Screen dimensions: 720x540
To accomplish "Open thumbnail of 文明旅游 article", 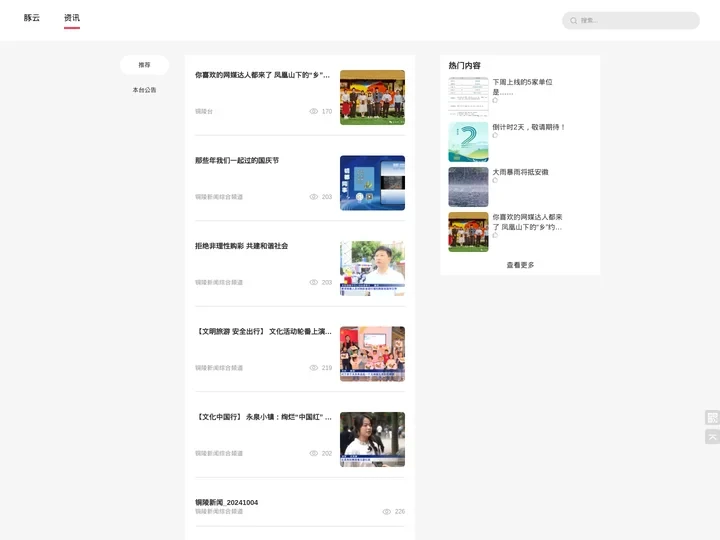I will tap(372, 354).
